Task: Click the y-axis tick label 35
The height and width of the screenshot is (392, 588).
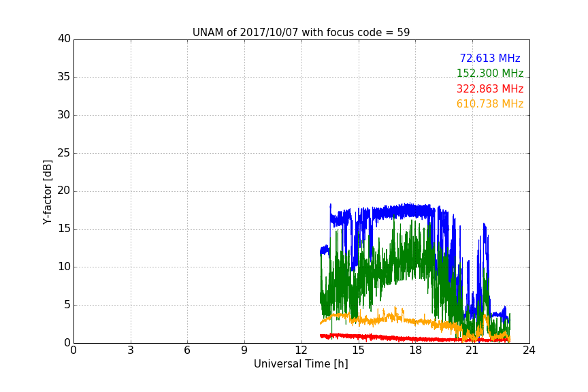Action: point(64,77)
